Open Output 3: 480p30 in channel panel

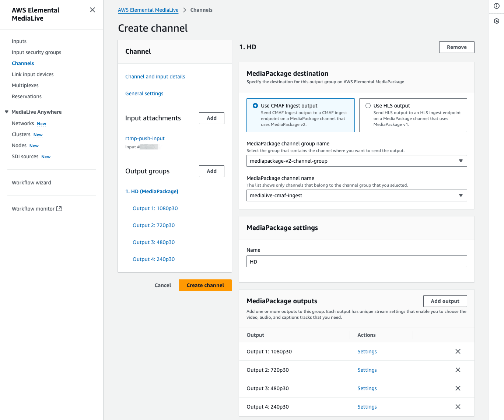[154, 242]
